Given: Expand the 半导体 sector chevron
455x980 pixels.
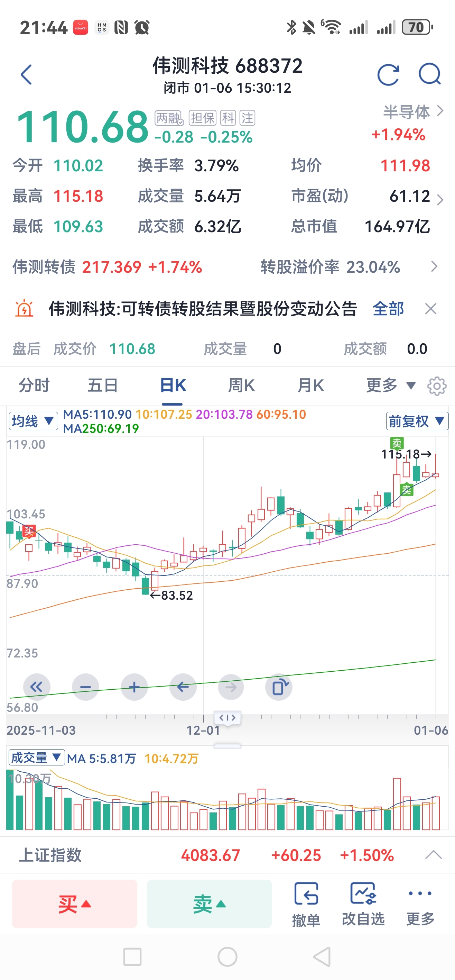Looking at the screenshot, I should (440, 111).
